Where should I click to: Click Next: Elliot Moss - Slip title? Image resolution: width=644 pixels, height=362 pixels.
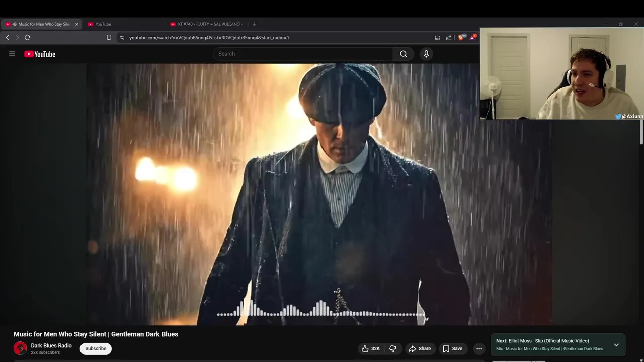[x=542, y=341]
